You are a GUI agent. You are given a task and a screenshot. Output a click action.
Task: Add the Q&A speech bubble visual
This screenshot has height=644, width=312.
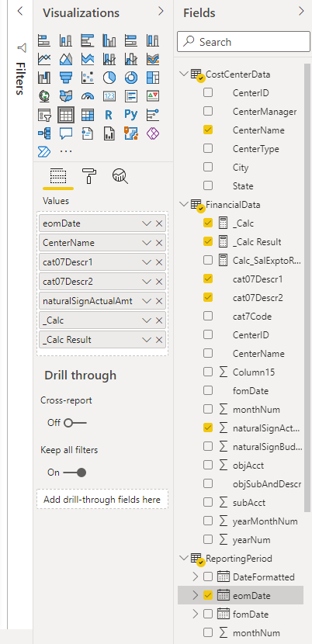(66, 133)
